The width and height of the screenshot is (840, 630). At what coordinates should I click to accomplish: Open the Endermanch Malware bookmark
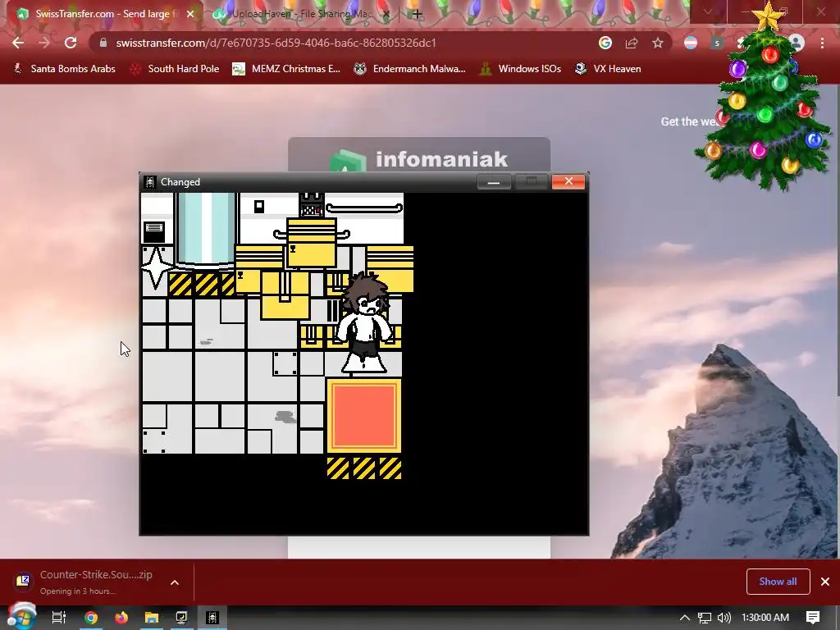410,69
